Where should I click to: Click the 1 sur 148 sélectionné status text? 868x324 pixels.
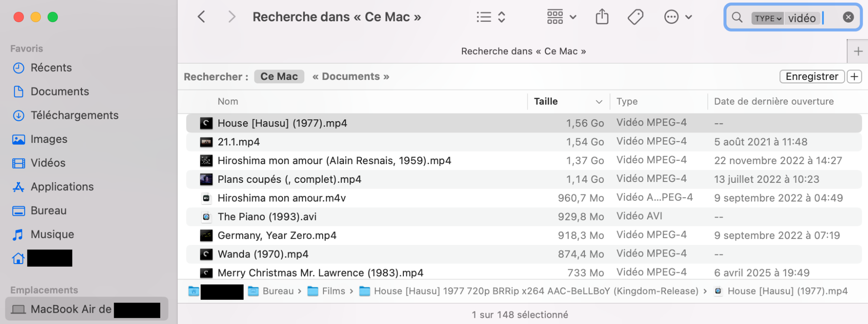[520, 314]
